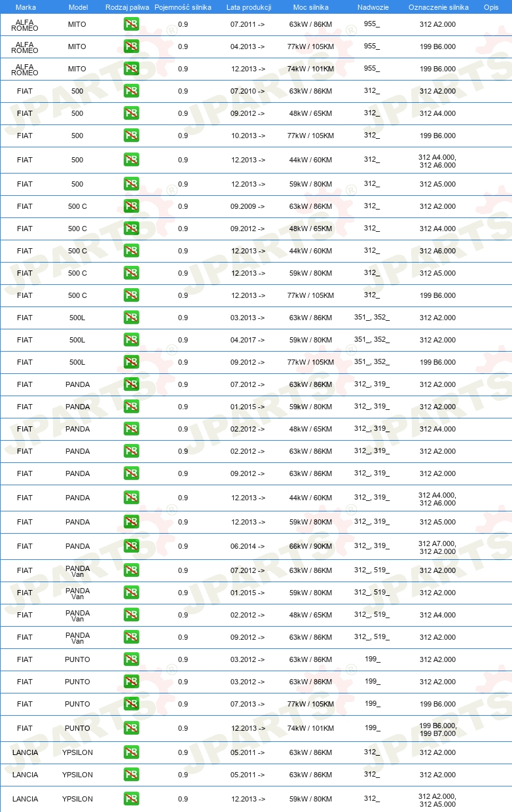This screenshot has height=812, width=512.
Task: Click the Rodzaj paliwa column header
Action: (x=127, y=7)
